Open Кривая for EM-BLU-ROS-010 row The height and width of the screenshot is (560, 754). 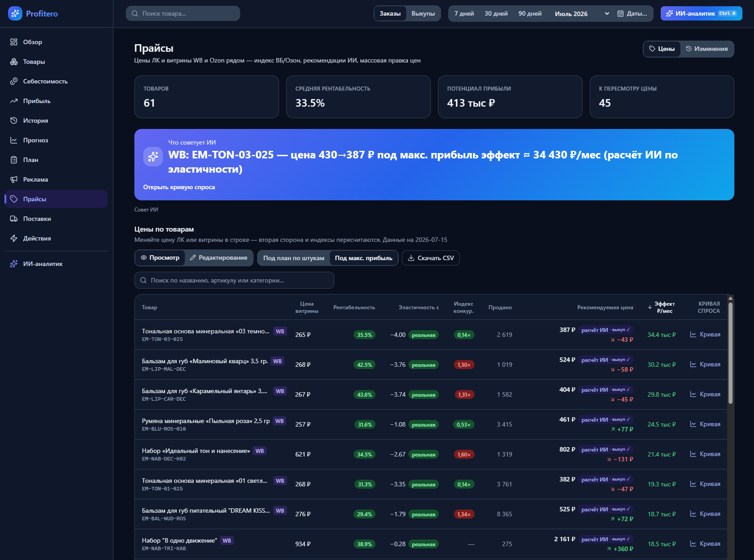click(705, 424)
